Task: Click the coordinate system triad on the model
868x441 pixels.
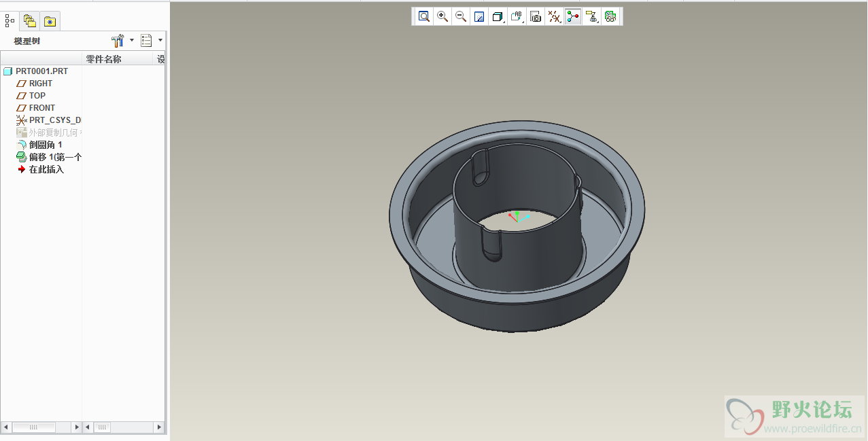Action: pos(519,217)
